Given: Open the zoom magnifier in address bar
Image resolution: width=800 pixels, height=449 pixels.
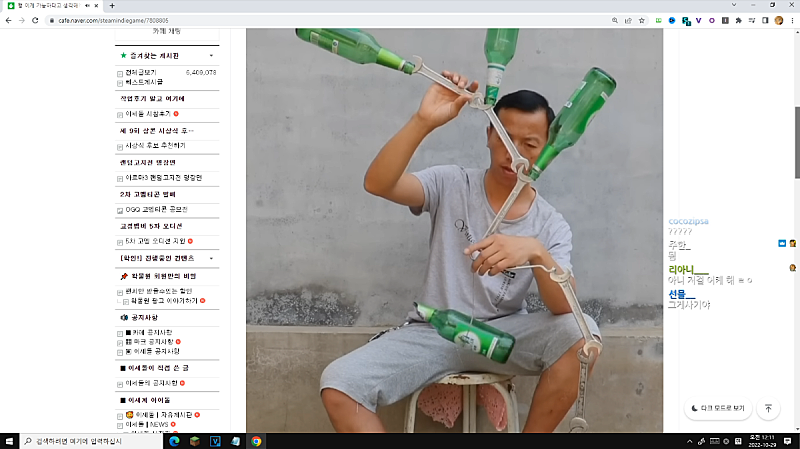Looking at the screenshot, I should pos(615,20).
